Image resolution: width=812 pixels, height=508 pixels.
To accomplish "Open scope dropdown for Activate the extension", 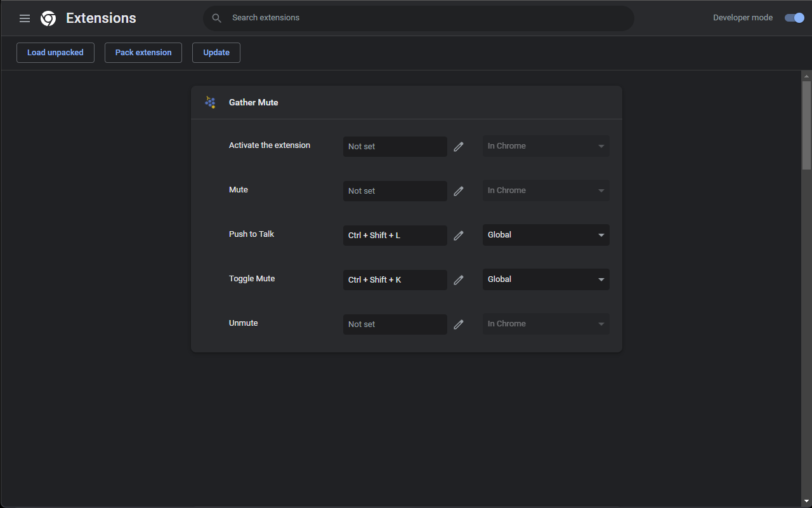I will [x=546, y=146].
